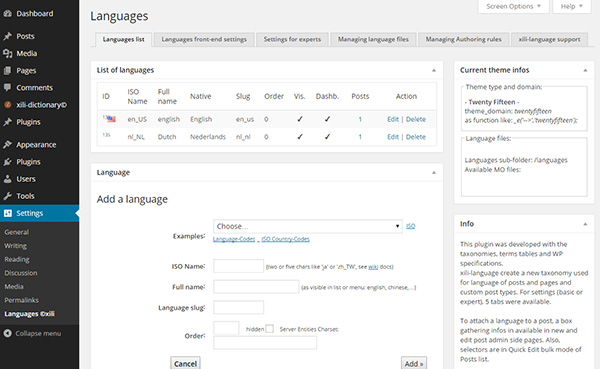The width and height of the screenshot is (600, 369).
Task: Click the Plugins plug icon below Appearance
Action: point(7,162)
